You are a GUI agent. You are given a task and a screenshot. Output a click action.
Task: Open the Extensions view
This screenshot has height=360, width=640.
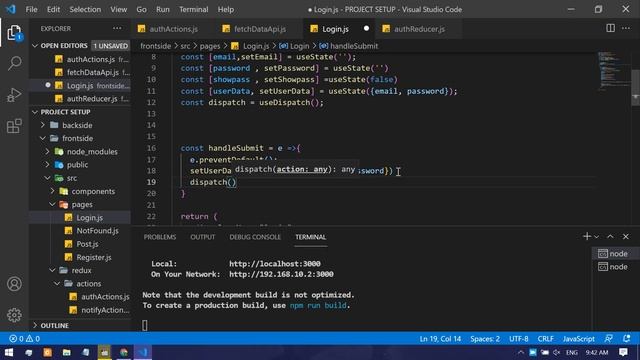click(x=14, y=126)
